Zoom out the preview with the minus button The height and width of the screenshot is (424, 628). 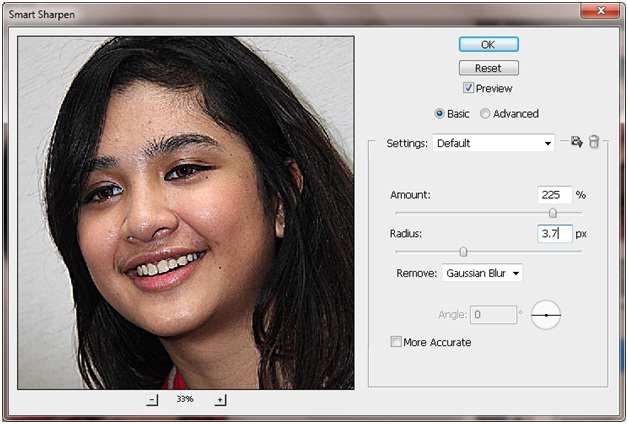152,400
